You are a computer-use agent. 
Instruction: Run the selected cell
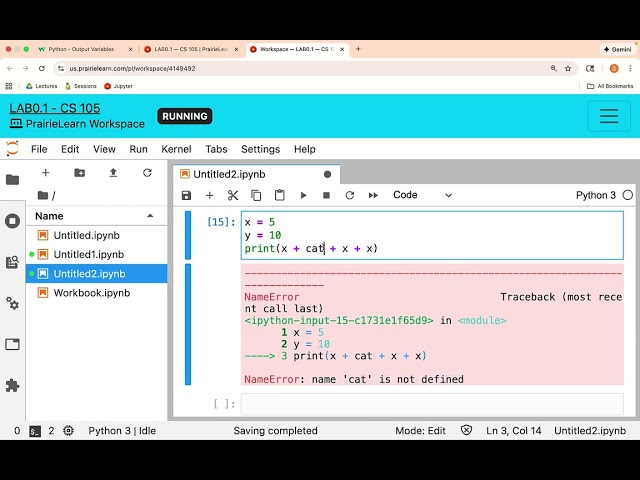(303, 195)
